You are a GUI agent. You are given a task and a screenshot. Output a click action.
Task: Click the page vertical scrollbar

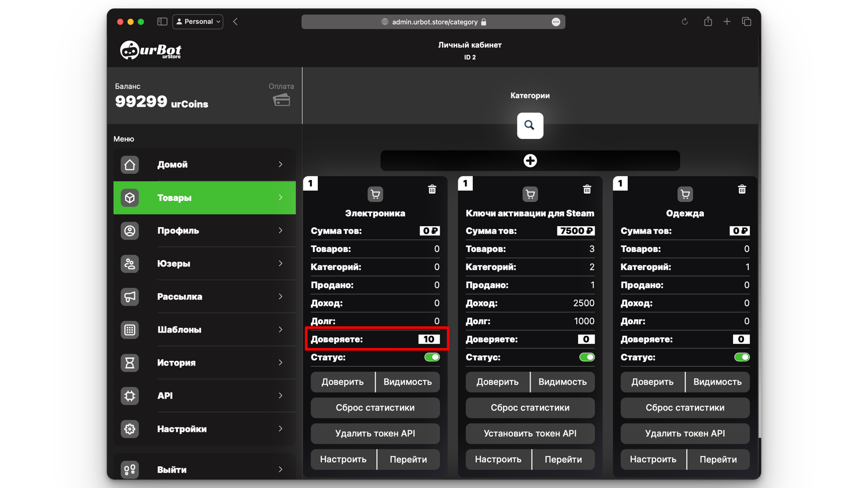click(758, 258)
